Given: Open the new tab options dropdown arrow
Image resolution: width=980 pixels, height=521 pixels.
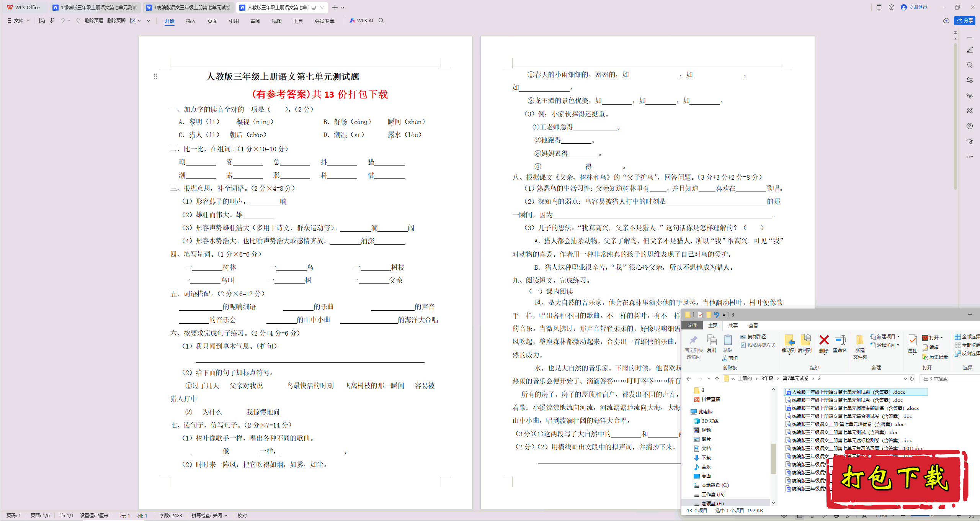Looking at the screenshot, I should click(x=343, y=8).
